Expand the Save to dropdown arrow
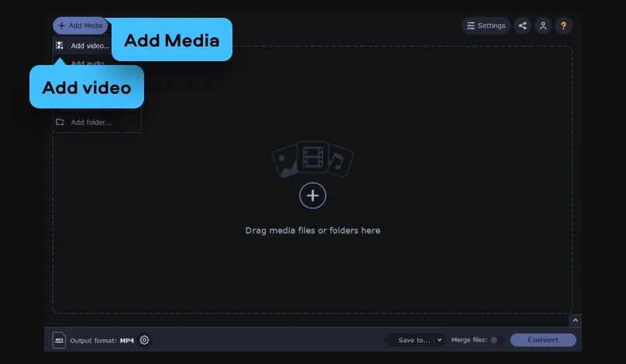The height and width of the screenshot is (364, 626). click(439, 340)
